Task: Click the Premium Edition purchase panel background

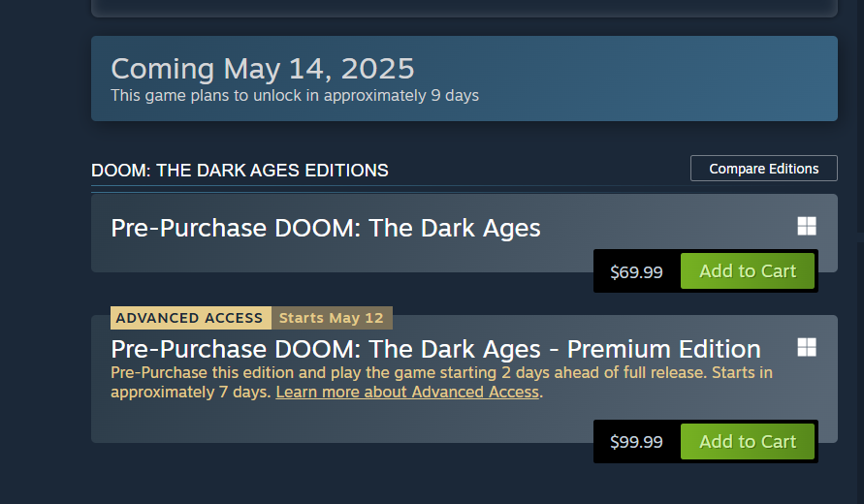Action: pos(339,422)
